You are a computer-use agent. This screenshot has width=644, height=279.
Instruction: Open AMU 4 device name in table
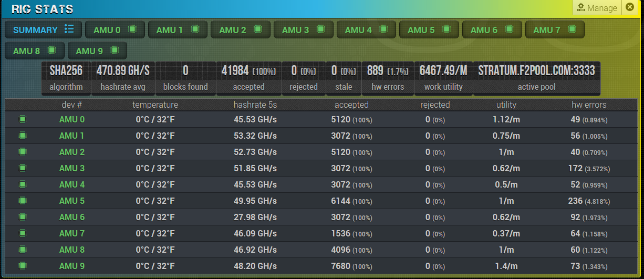[x=72, y=184]
